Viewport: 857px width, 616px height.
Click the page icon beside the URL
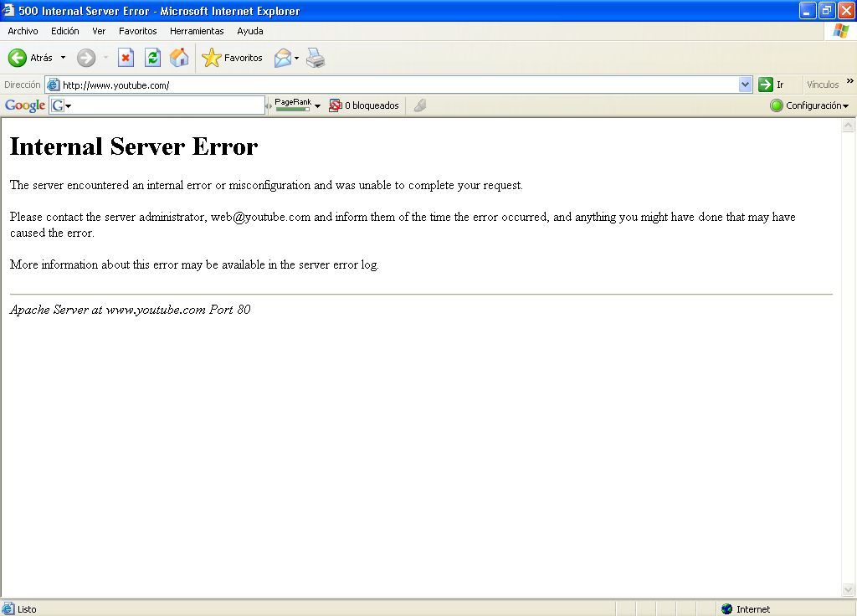[x=53, y=85]
